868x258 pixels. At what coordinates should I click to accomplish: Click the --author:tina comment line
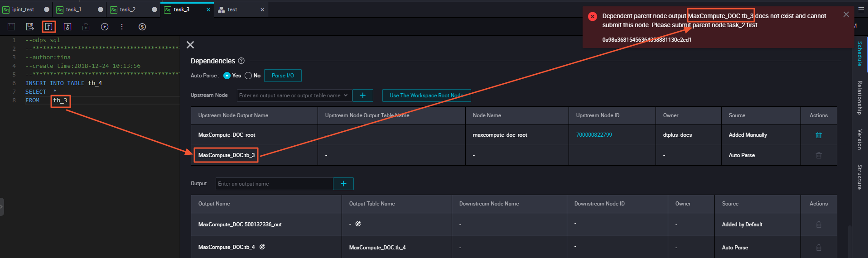[48, 57]
